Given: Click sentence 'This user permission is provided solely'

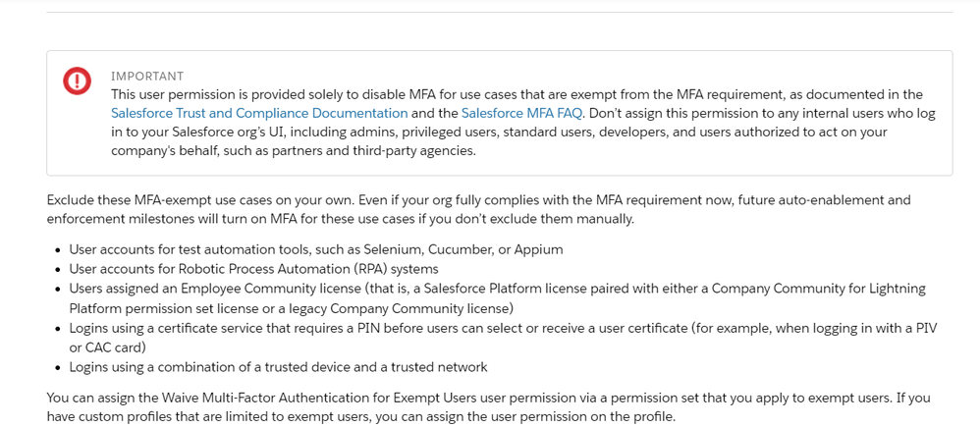Looking at the screenshot, I should (x=517, y=94).
